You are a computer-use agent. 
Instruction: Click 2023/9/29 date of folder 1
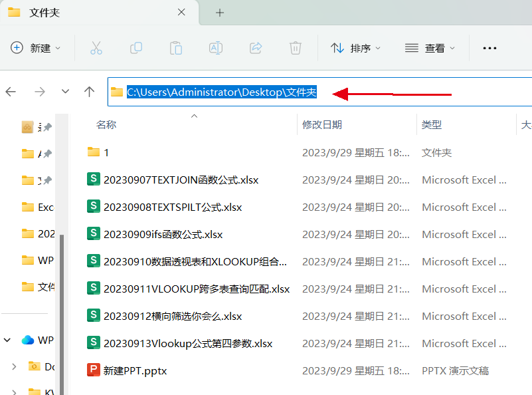click(355, 153)
